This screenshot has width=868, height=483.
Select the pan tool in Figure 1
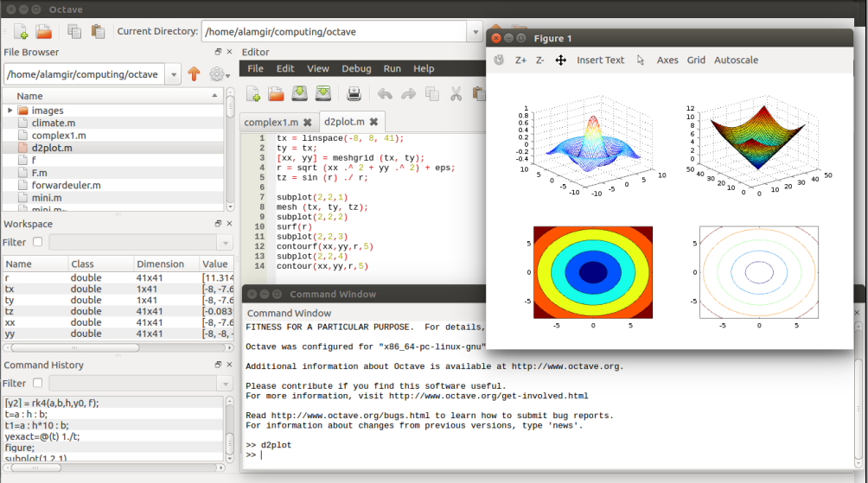click(x=560, y=60)
